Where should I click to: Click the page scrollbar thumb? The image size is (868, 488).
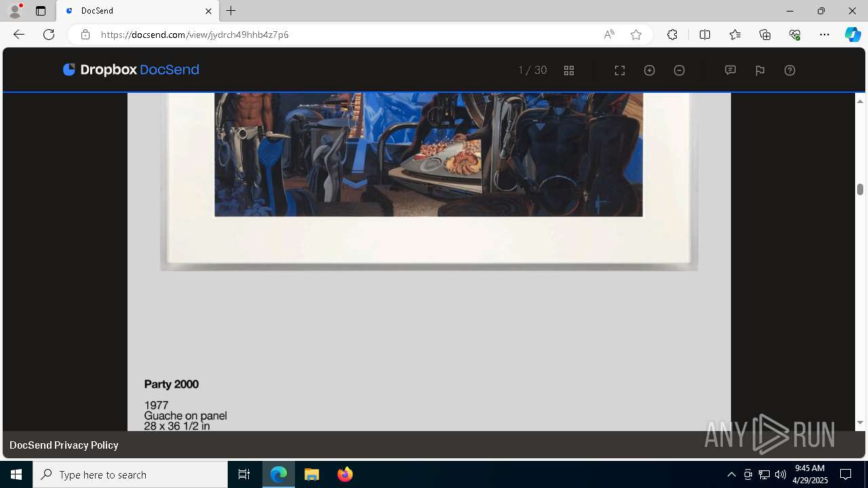tap(860, 189)
